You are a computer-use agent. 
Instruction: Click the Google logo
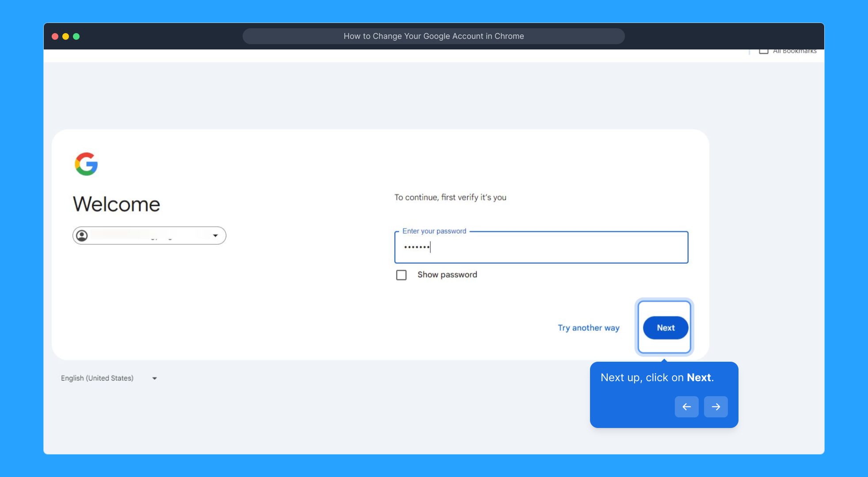point(86,164)
